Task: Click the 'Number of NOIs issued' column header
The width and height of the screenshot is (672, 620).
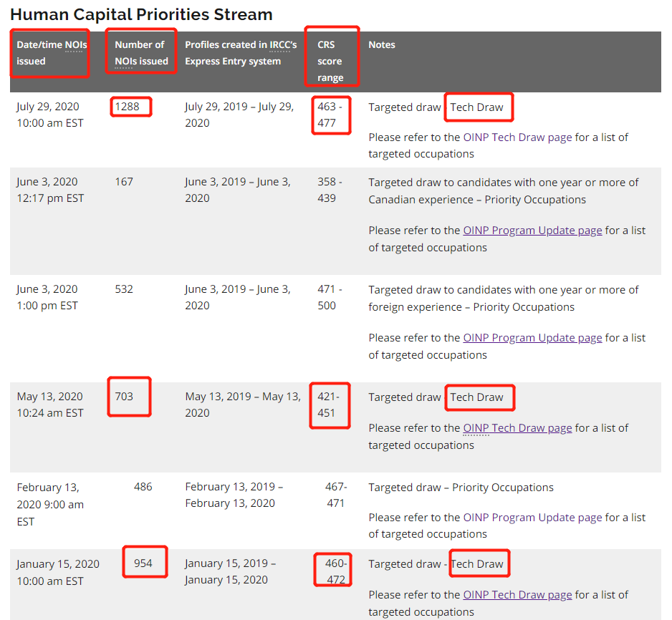Action: point(141,53)
